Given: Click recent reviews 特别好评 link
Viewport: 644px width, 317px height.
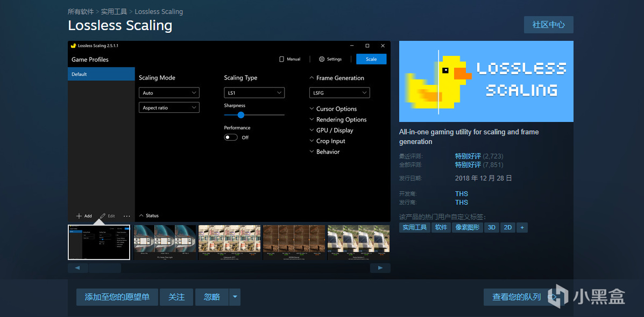Looking at the screenshot, I should pyautogui.click(x=468, y=156).
